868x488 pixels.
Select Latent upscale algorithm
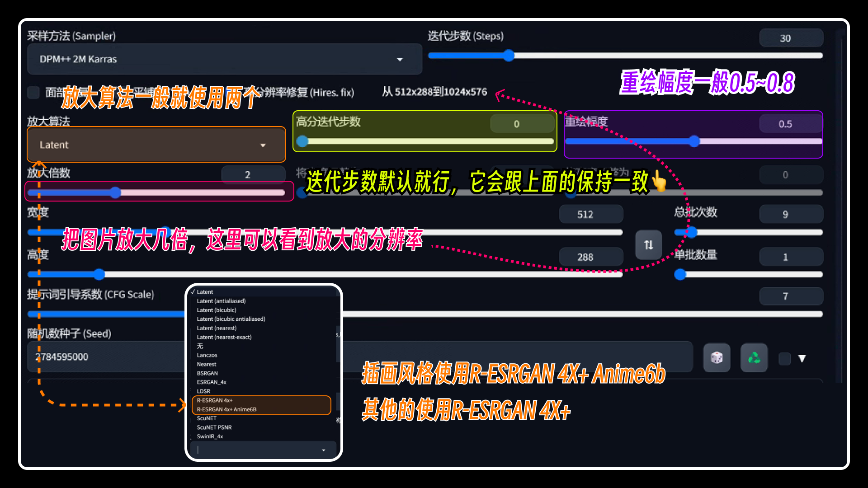click(x=205, y=292)
